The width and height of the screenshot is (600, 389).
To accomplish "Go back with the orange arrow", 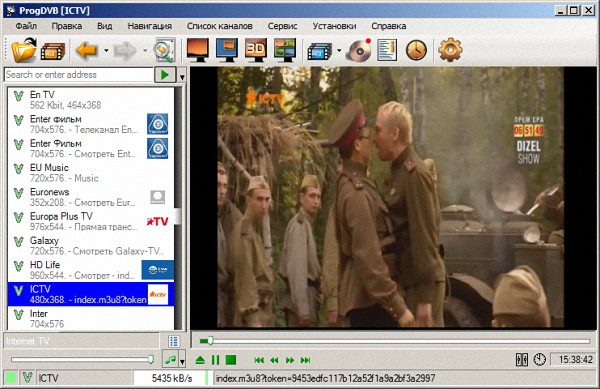I will click(86, 50).
